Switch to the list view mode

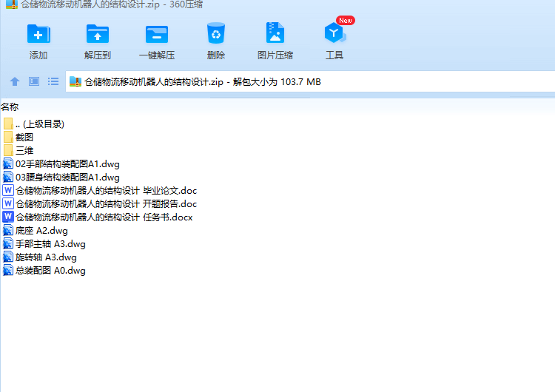53,81
